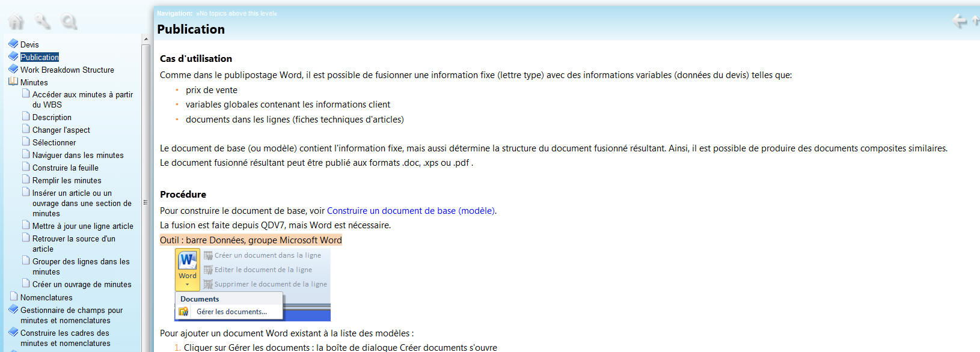
Task: Click the heading text "Procédure"
Action: click(x=183, y=194)
